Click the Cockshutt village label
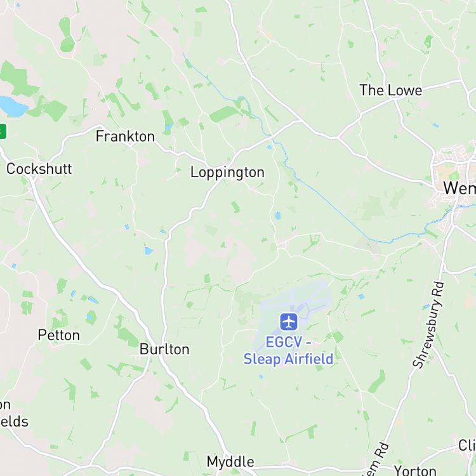The height and width of the screenshot is (476, 476). pos(39,169)
